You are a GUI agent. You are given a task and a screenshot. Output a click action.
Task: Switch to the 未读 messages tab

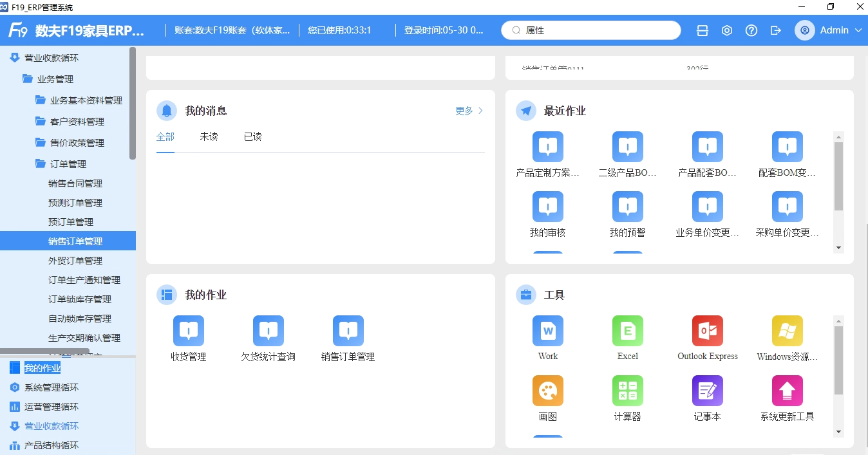tap(209, 137)
